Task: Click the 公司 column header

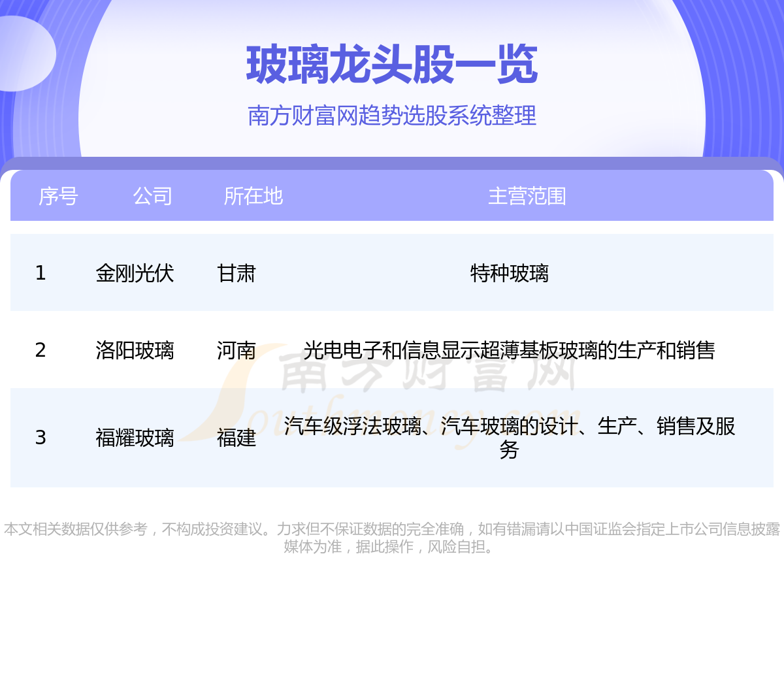Action: pyautogui.click(x=152, y=196)
